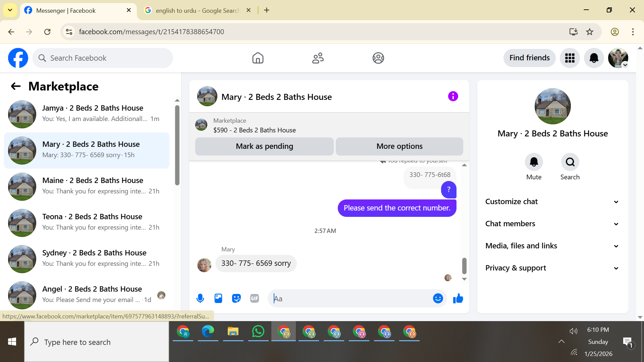Click the 'Please send the correct number.' message

coord(397,208)
